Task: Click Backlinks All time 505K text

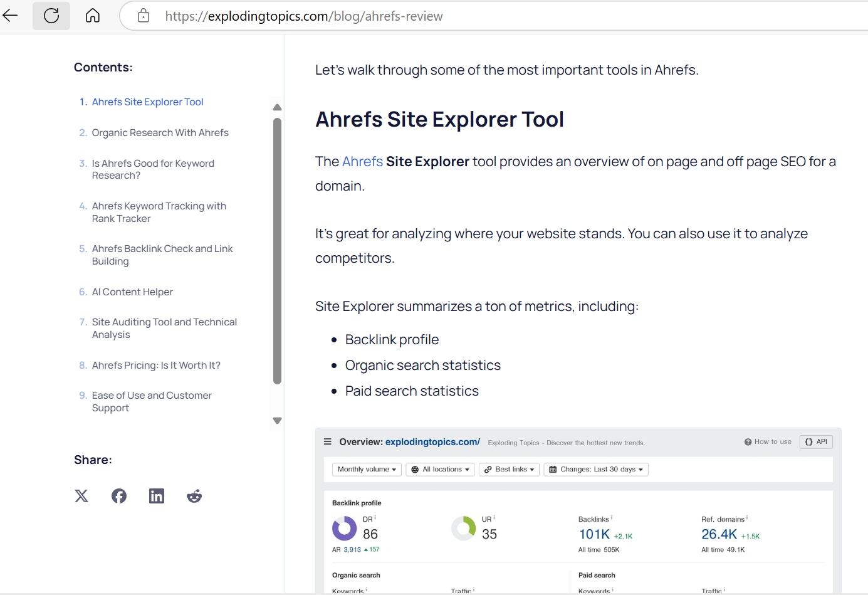Action: 599,550
